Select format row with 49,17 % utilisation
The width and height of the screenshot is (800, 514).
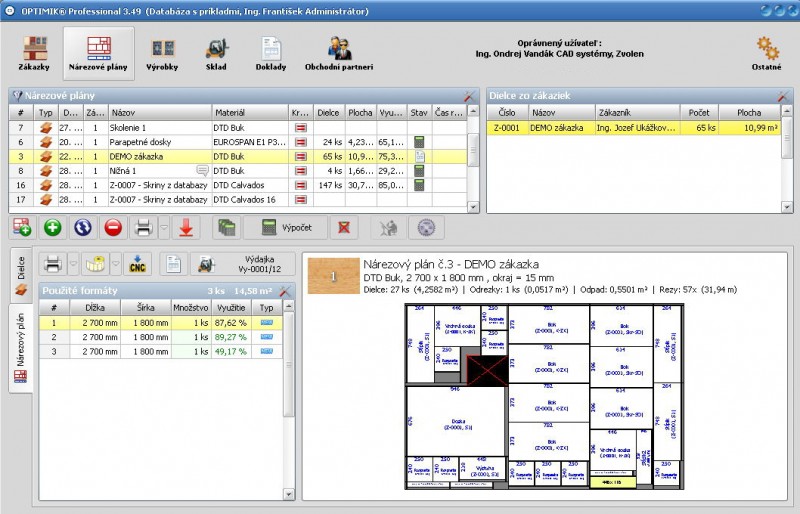pyautogui.click(x=161, y=351)
